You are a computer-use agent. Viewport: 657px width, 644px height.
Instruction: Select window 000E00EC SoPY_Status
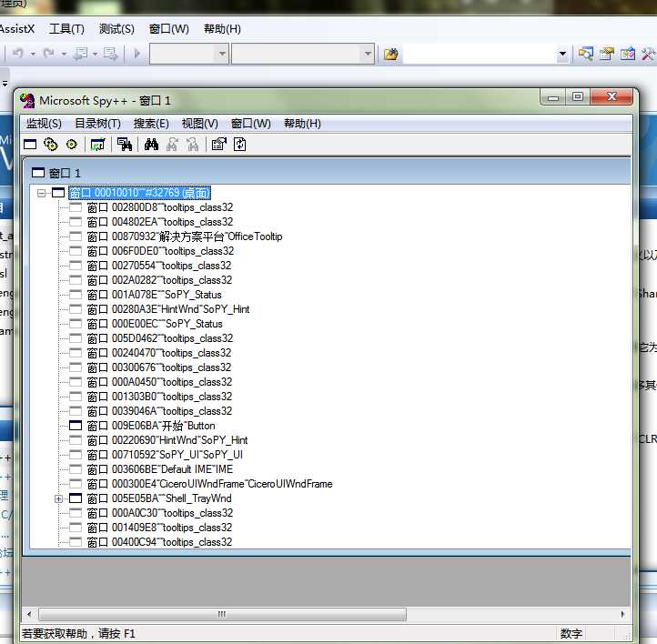(155, 324)
